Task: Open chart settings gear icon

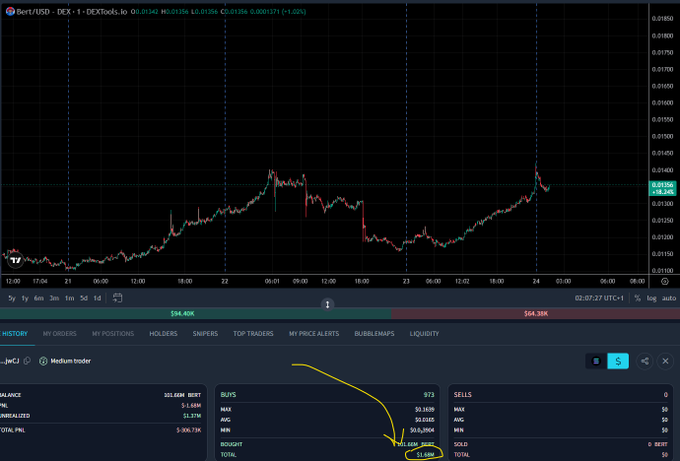Action: pos(664,281)
